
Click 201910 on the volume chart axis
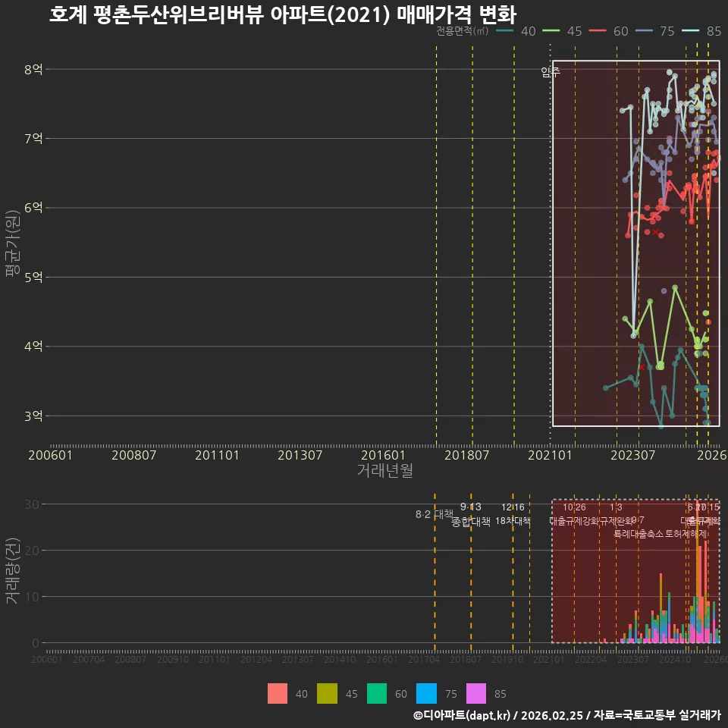[x=507, y=659]
